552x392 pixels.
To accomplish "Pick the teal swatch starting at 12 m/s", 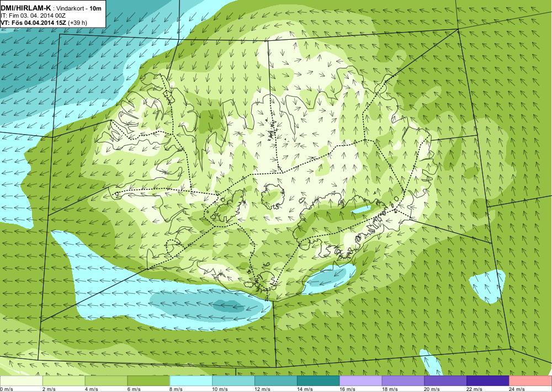I will click(x=275, y=381).
